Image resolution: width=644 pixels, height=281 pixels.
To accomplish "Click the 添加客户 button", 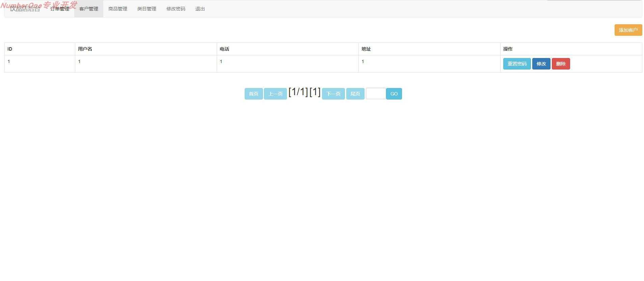I will tap(628, 30).
